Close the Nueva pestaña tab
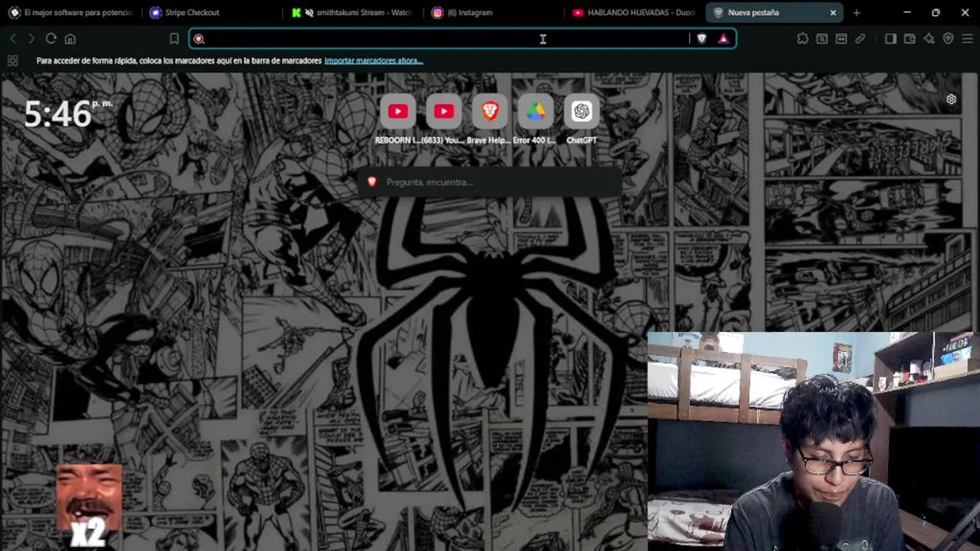Viewport: 980px width, 551px height. 833,13
